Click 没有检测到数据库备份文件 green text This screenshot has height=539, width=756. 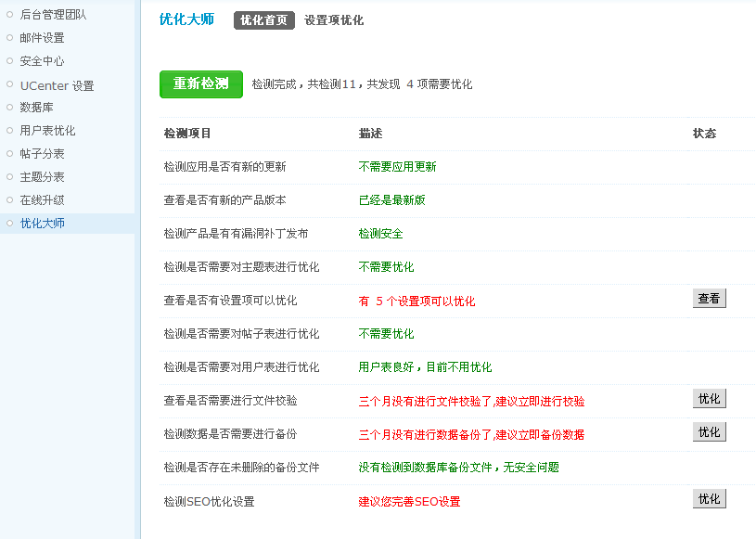(x=458, y=468)
